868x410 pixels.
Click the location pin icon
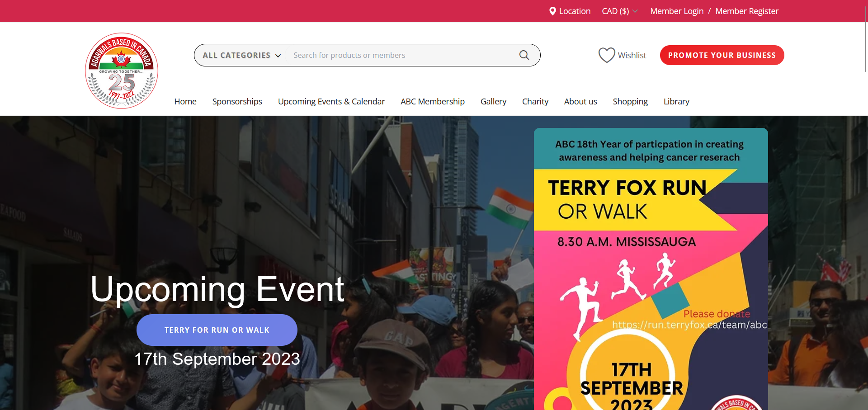(552, 11)
